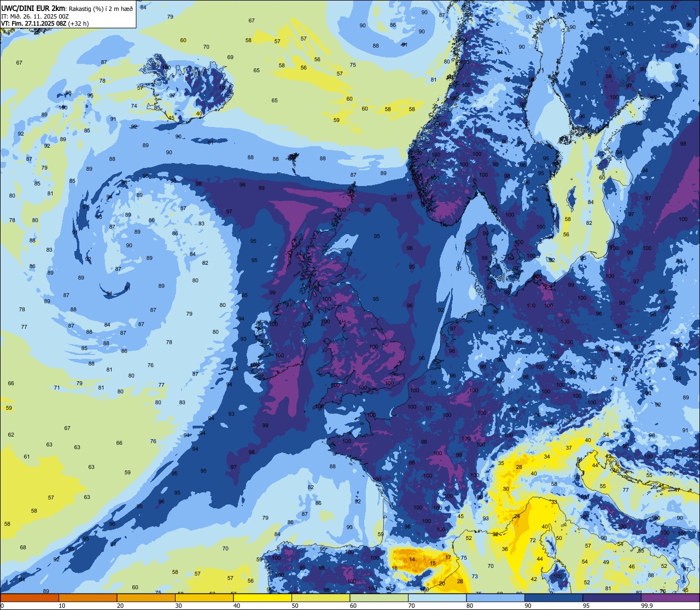This screenshot has width=700, height=610.
Task: Click the humidity value '17' on the map
Action: click(x=448, y=557)
